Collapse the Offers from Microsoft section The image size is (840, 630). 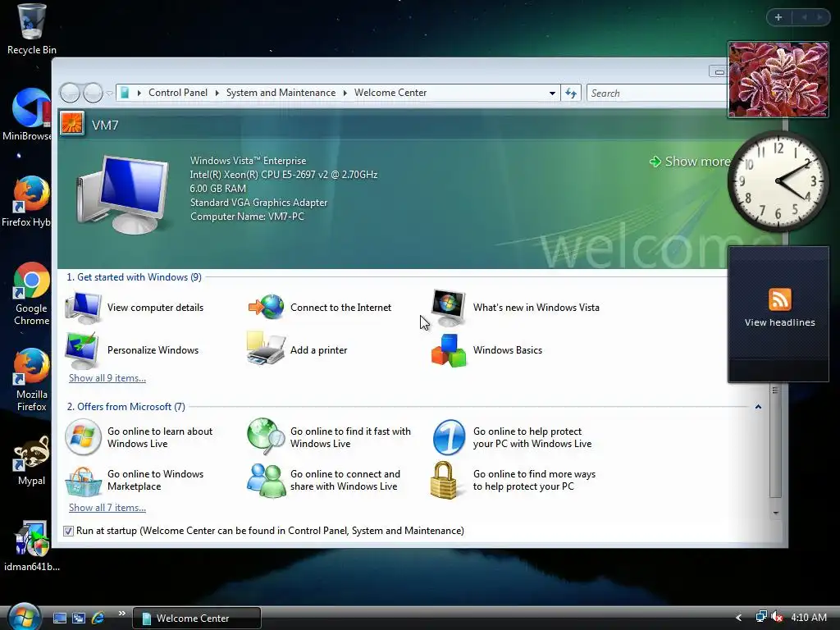[x=758, y=407]
